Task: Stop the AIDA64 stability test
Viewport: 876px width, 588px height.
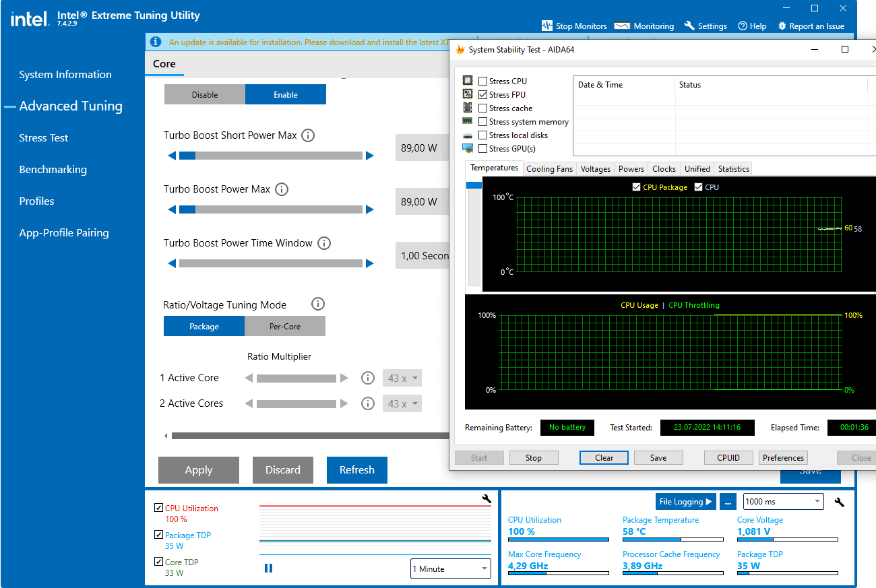Action: click(534, 458)
